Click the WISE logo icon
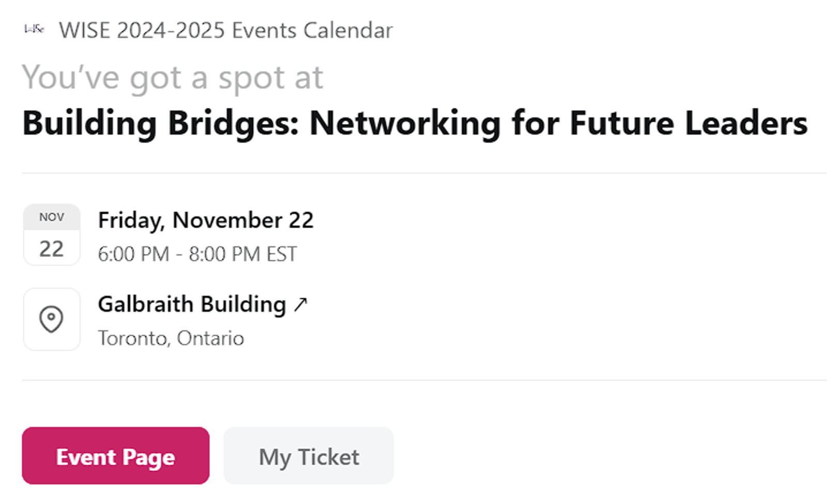The image size is (827, 504). pyautogui.click(x=34, y=29)
